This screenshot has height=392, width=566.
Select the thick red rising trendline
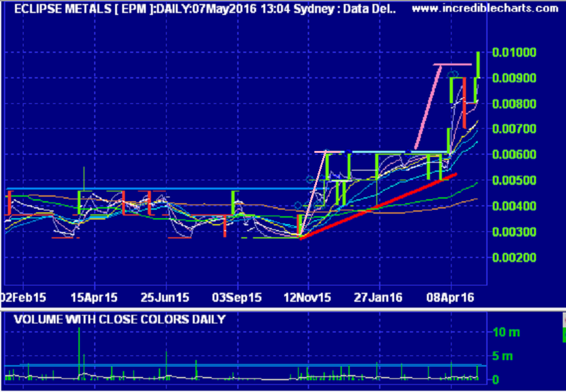click(378, 206)
